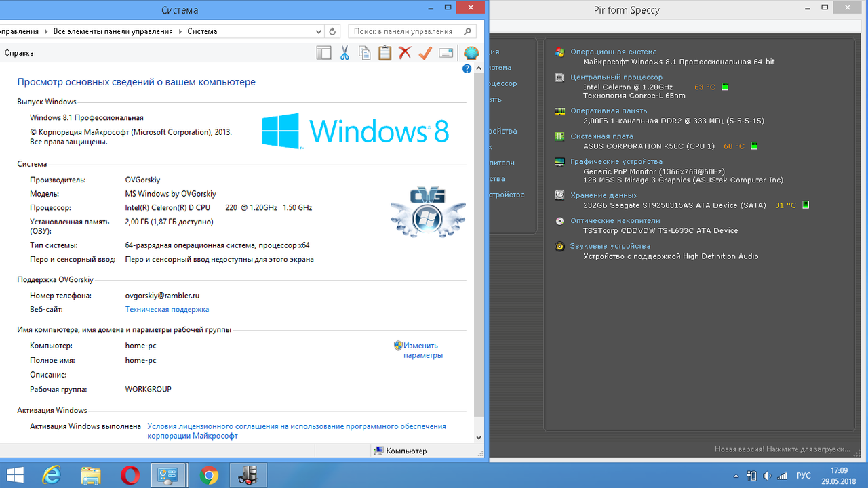This screenshot has height=488, width=868.
Task: Open Хранение данных section in Speccy
Action: point(604,195)
